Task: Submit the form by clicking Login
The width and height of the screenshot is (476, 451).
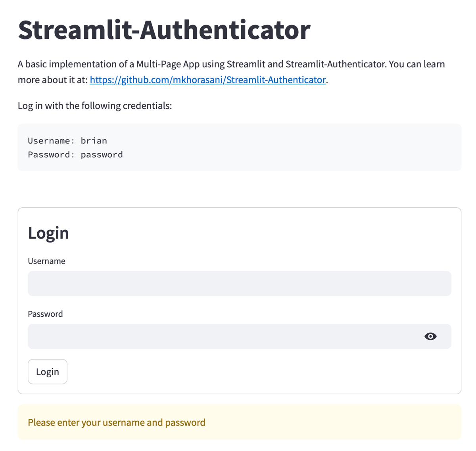Action: (47, 371)
